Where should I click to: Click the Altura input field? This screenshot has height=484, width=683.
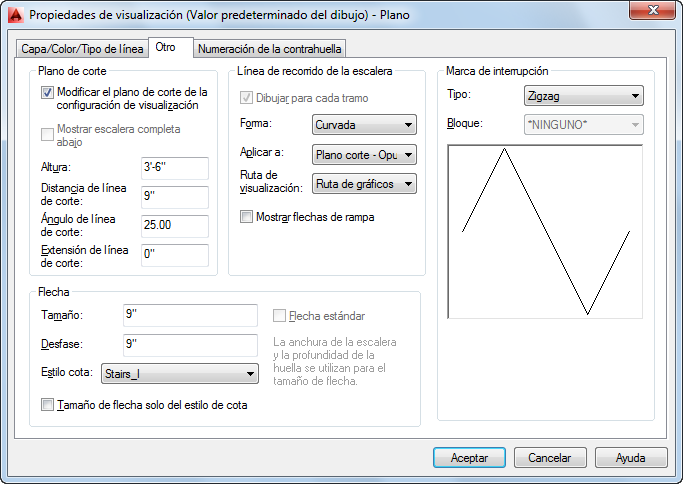pos(174,168)
